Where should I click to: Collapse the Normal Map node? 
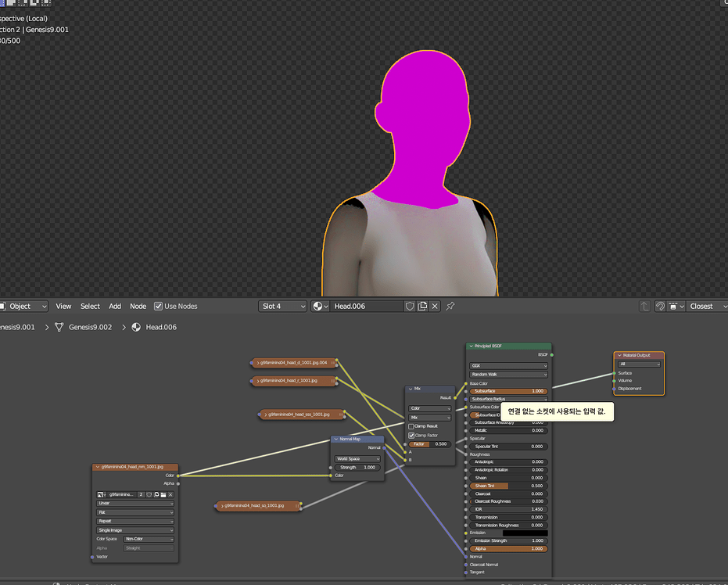point(335,440)
